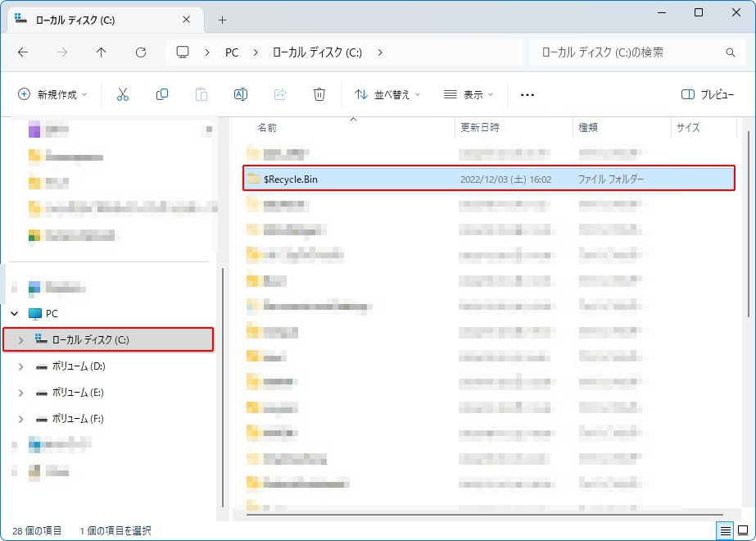Navigate back with the Back arrow
The image size is (756, 541).
(23, 52)
